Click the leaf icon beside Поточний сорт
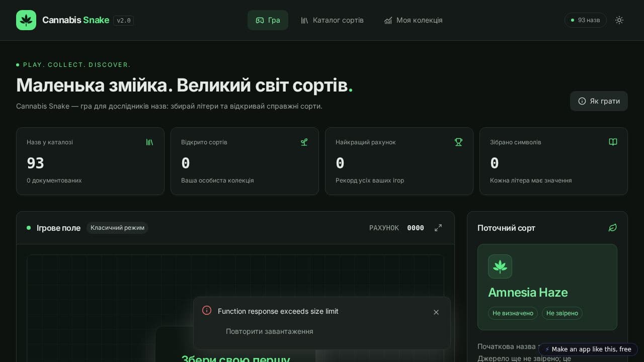Image resolution: width=644 pixels, height=362 pixels. pos(612,228)
